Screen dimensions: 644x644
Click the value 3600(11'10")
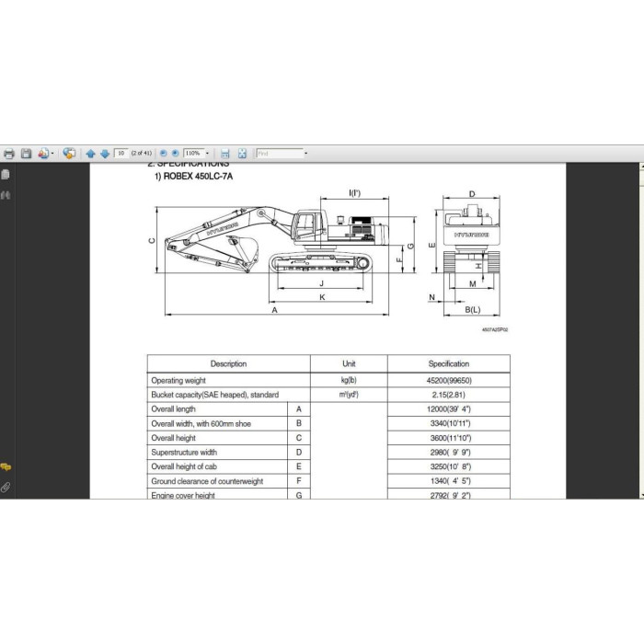tap(451, 438)
